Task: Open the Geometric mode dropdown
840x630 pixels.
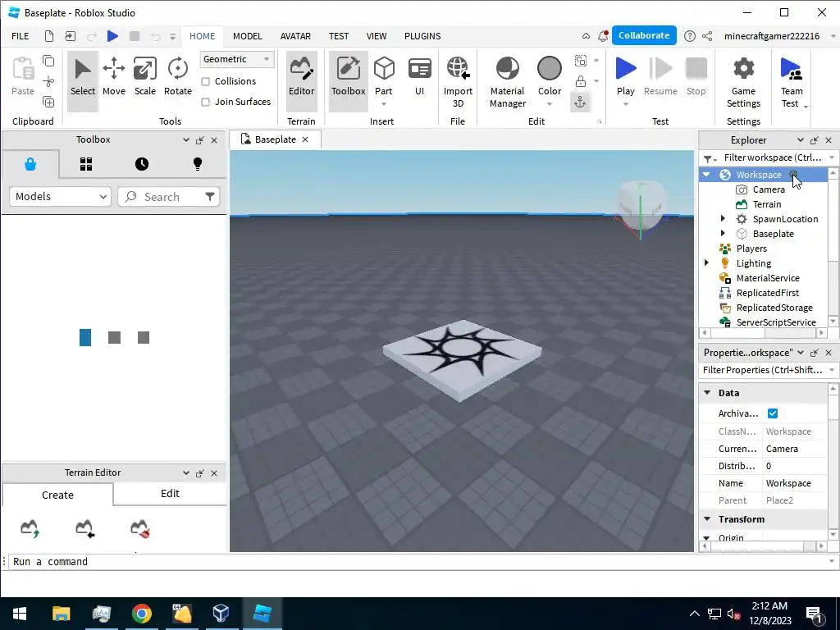Action: [x=237, y=59]
